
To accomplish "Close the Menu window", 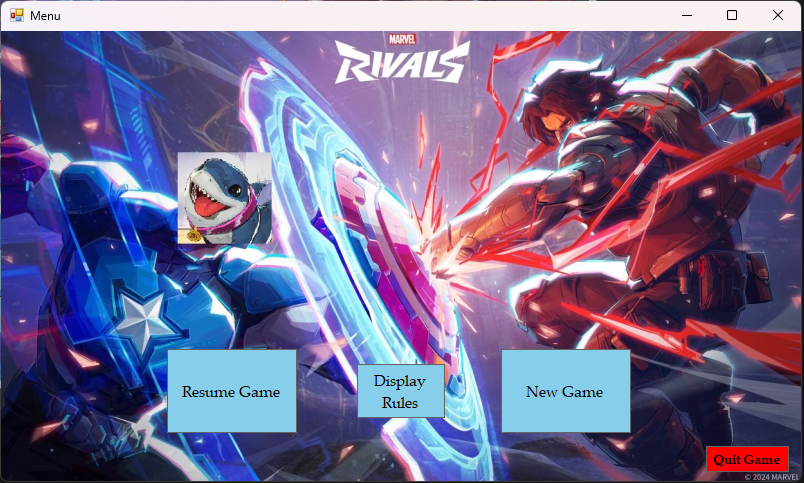I will pyautogui.click(x=778, y=15).
